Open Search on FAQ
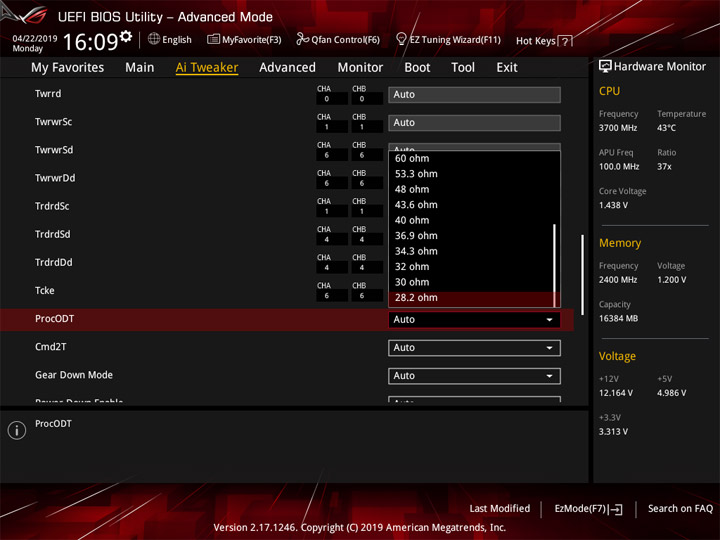The height and width of the screenshot is (540, 720). [680, 509]
